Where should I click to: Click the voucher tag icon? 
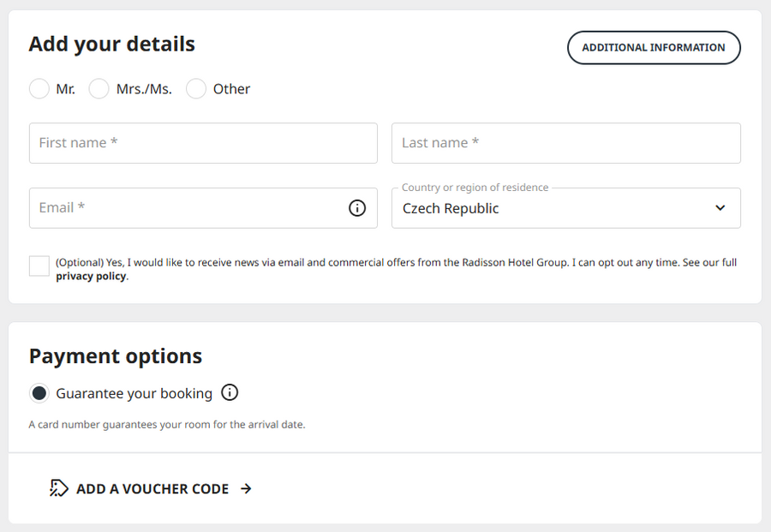[x=58, y=488]
